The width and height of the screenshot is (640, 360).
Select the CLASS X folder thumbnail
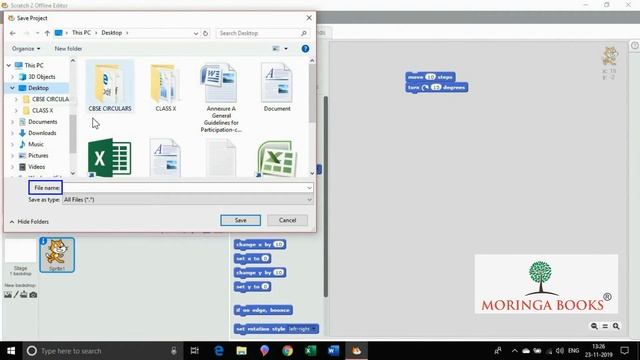[x=166, y=87]
